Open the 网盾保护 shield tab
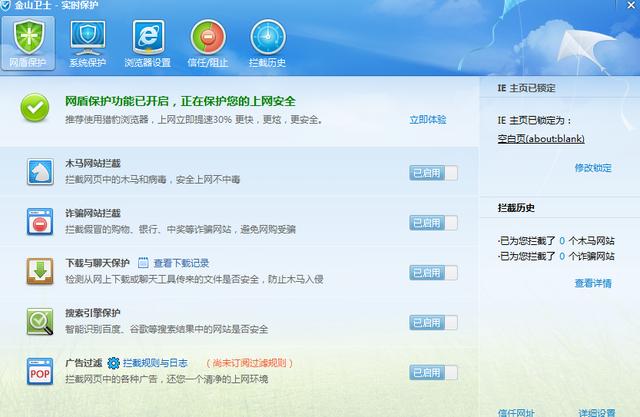Image resolution: width=640 pixels, height=417 pixels. coord(28,44)
